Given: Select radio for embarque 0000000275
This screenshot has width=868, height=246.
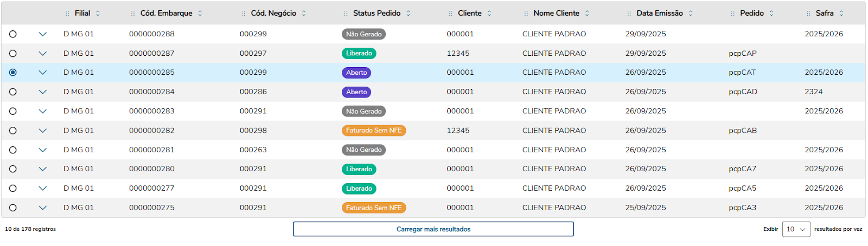Looking at the screenshot, I should (13, 208).
